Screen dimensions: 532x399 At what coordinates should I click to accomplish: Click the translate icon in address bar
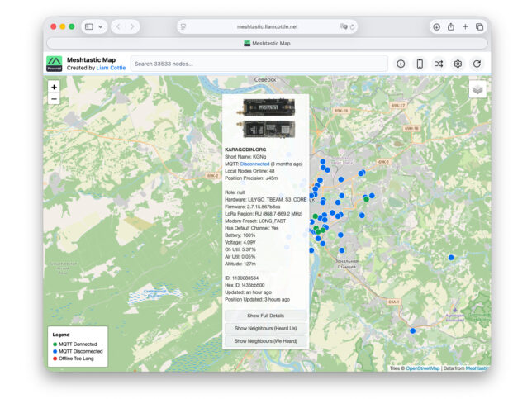tap(344, 26)
